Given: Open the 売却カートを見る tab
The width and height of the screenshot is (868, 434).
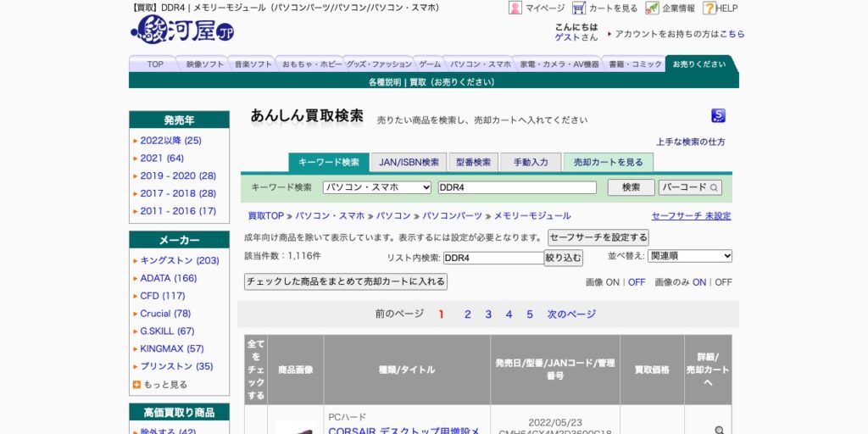Looking at the screenshot, I should pyautogui.click(x=609, y=162).
